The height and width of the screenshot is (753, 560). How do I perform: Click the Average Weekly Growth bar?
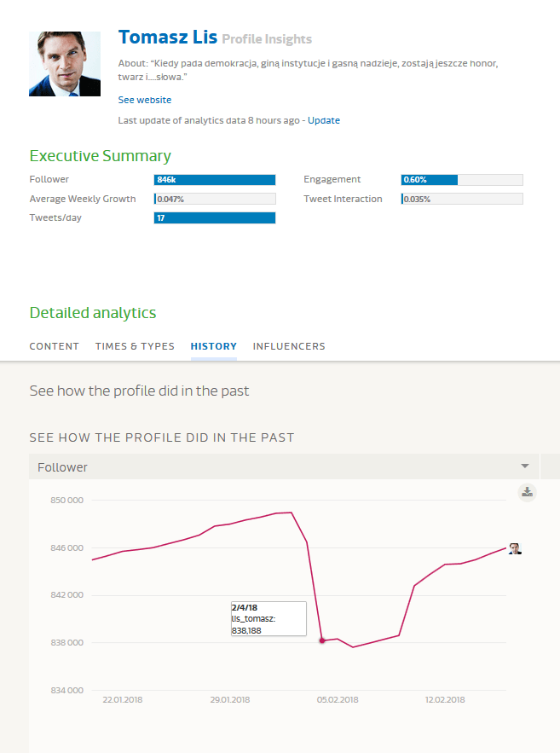coord(215,199)
